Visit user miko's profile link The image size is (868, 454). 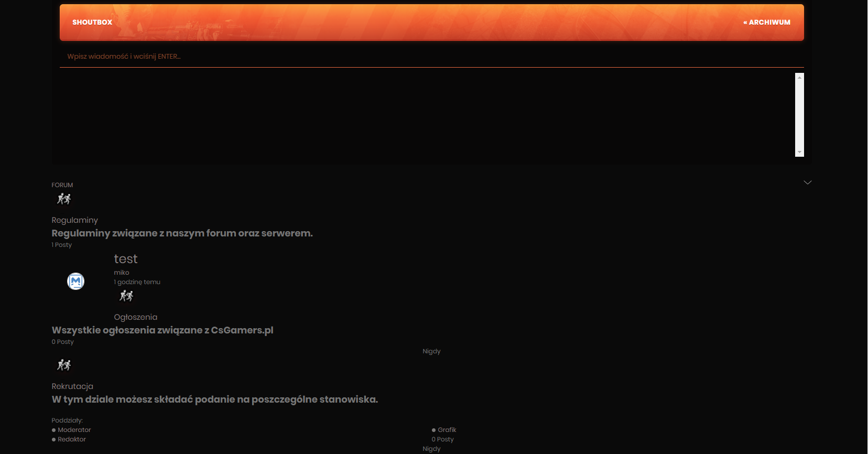point(122,273)
